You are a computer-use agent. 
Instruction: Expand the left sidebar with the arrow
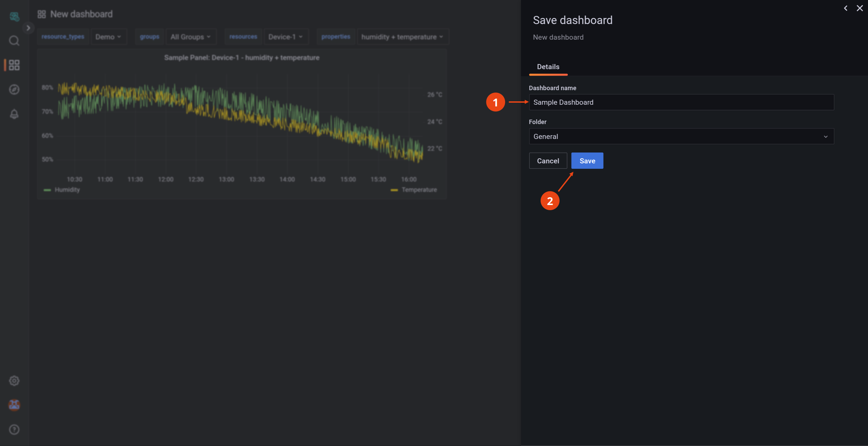28,27
